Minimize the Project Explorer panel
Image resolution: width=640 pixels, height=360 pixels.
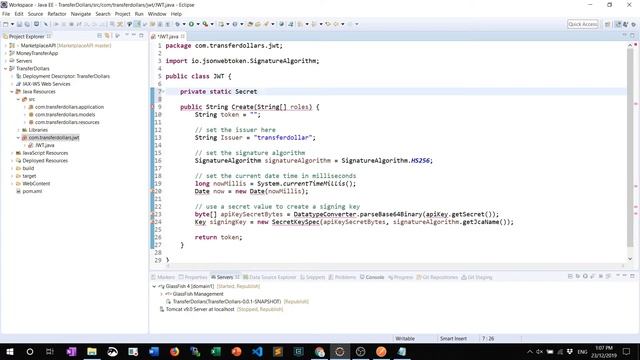[133, 36]
